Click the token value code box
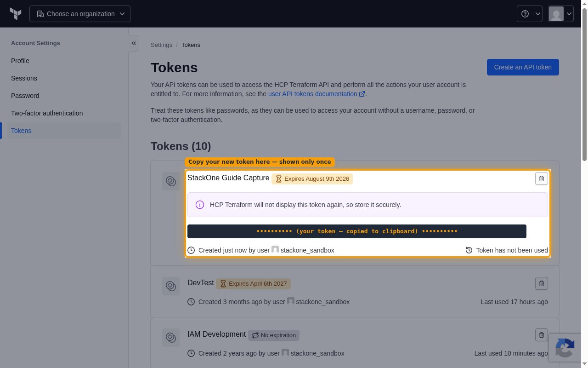Image resolution: width=588 pixels, height=368 pixels. (x=357, y=231)
